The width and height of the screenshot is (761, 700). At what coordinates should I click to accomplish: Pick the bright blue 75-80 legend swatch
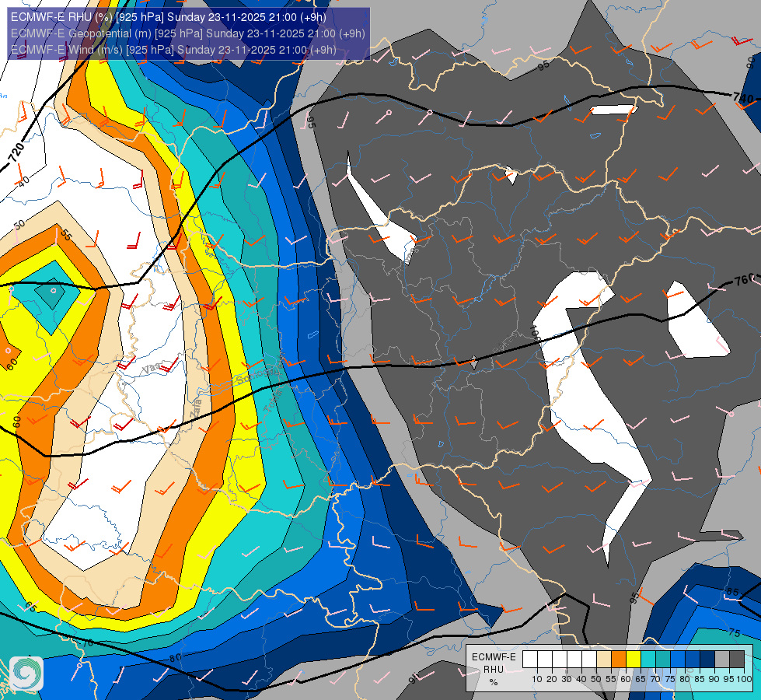click(x=678, y=660)
